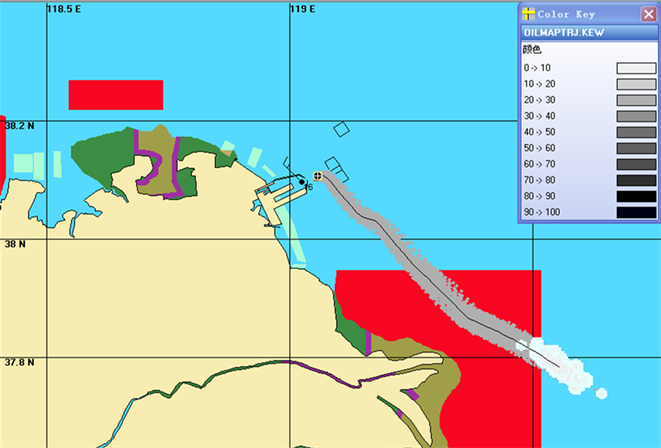Click the 119 E longitude label

302,9
